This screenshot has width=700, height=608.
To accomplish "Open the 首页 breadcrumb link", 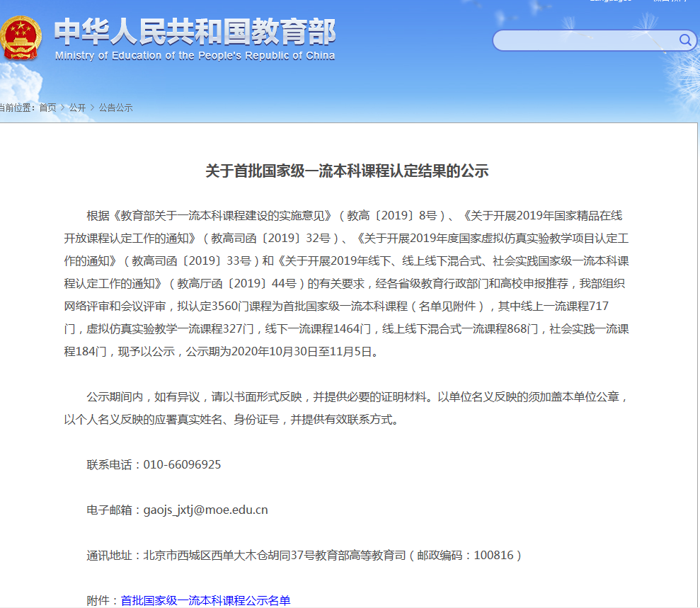I will pyautogui.click(x=47, y=108).
